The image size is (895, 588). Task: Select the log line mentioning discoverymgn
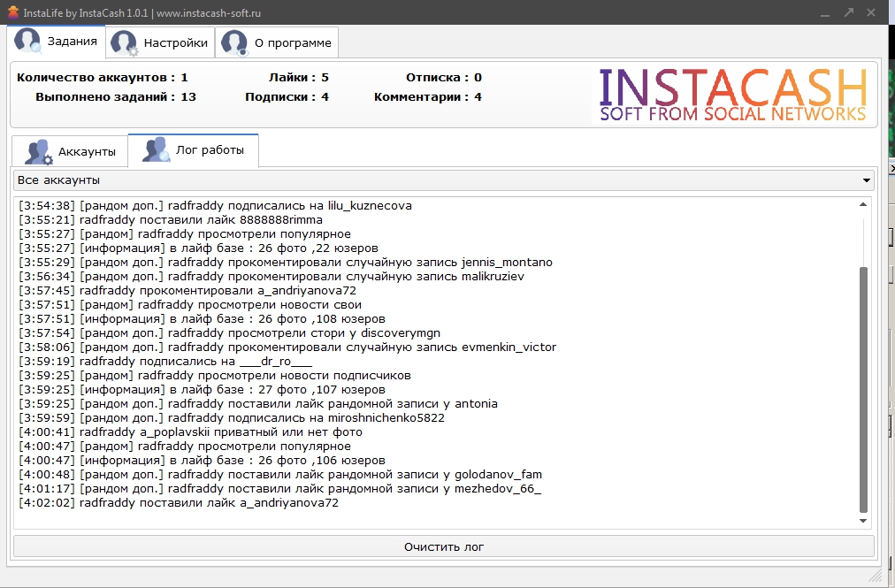click(229, 332)
